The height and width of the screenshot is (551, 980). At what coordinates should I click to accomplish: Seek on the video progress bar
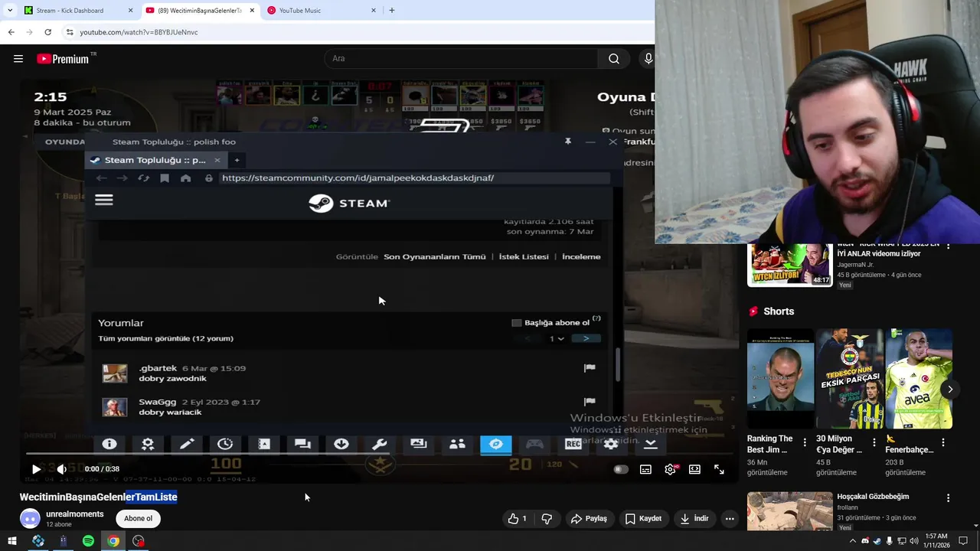380,454
